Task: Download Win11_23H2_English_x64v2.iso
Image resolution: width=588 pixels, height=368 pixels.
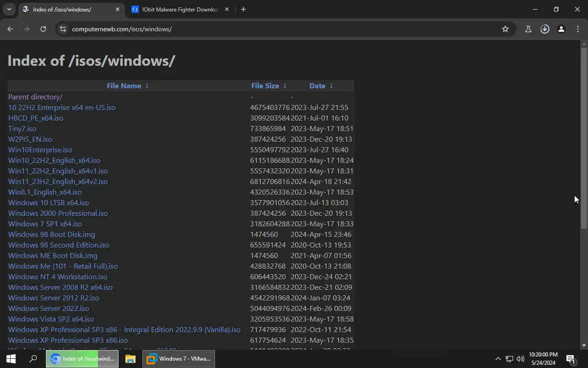Action: (58, 181)
